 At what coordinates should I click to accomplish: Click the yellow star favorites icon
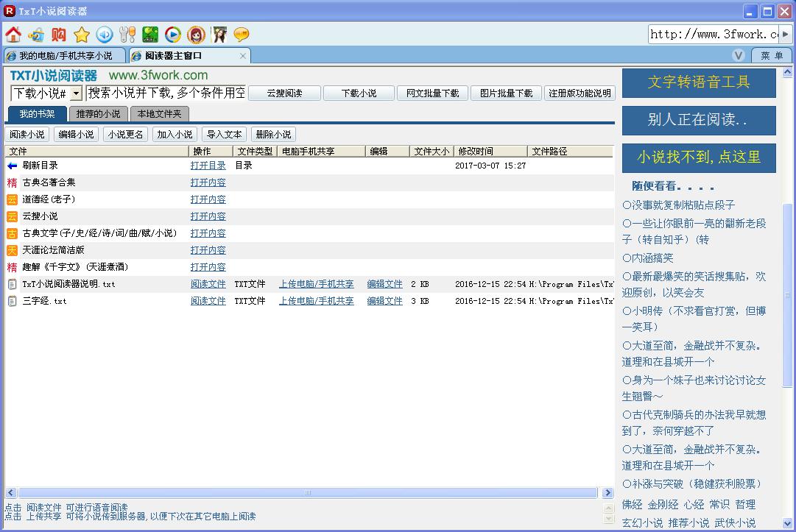tap(82, 35)
